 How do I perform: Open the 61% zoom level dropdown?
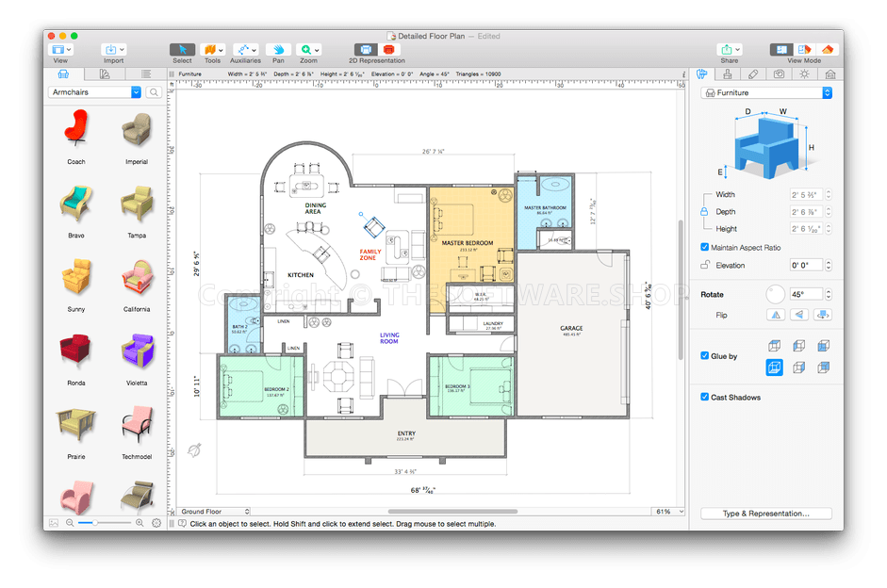(x=669, y=511)
